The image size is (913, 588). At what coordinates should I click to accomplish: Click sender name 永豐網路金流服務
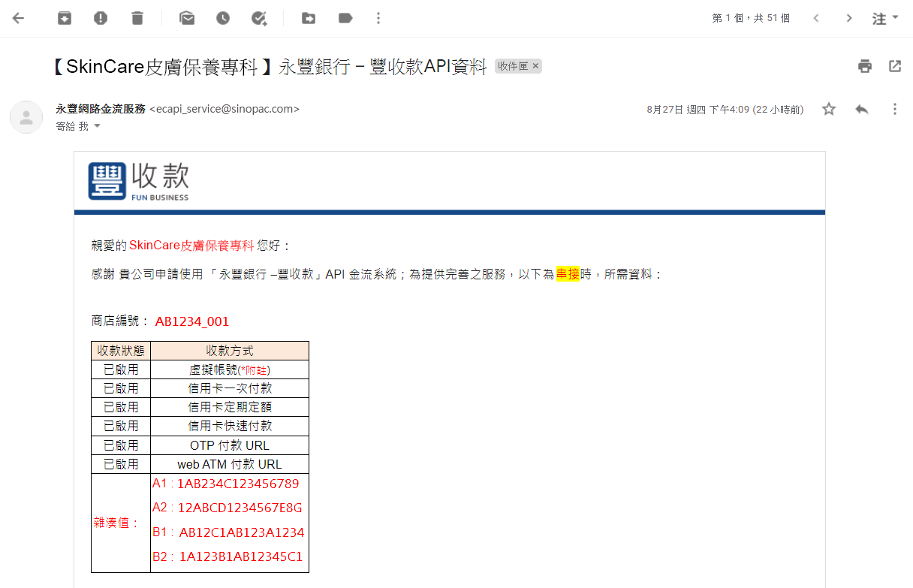101,109
